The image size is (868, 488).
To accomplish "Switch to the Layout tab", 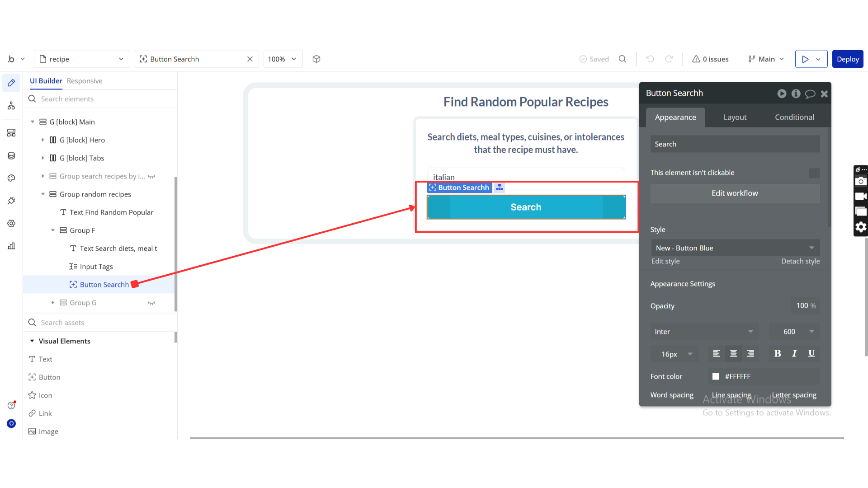I will tap(735, 117).
